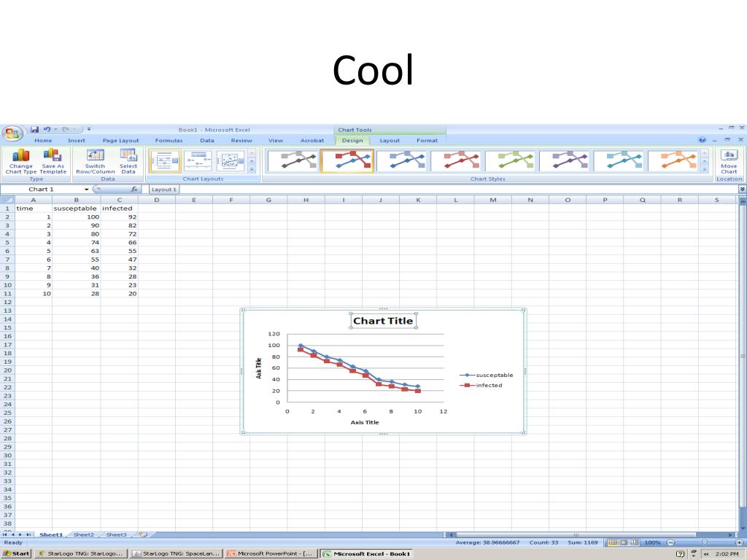Click Save As Template
Viewport: 747px width, 560px height.
click(x=53, y=161)
